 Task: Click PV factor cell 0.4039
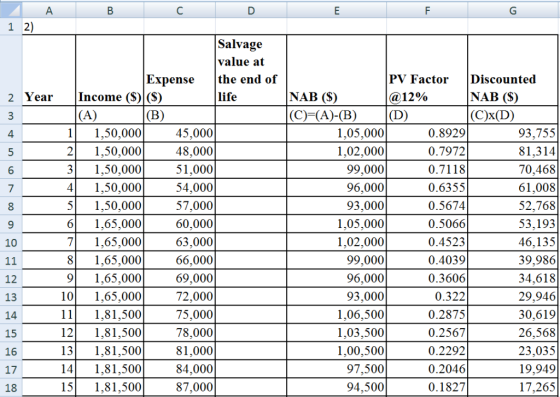point(427,260)
